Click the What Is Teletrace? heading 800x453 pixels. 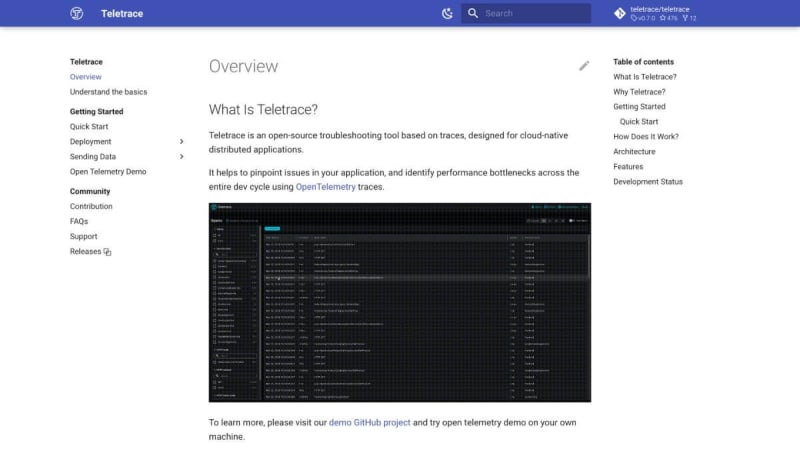point(263,110)
